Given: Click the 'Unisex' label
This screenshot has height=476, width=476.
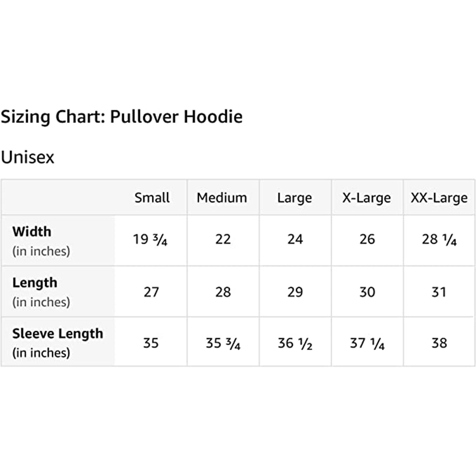Looking at the screenshot, I should 27,157.
